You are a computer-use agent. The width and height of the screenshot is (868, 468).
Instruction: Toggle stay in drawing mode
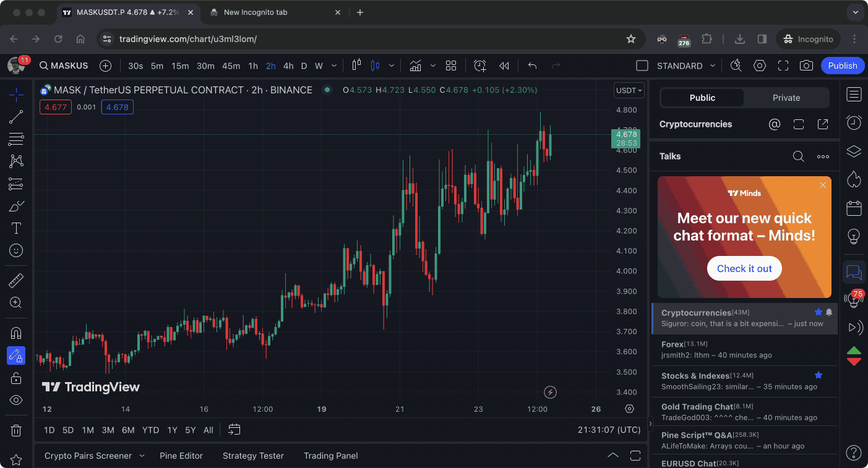point(16,355)
